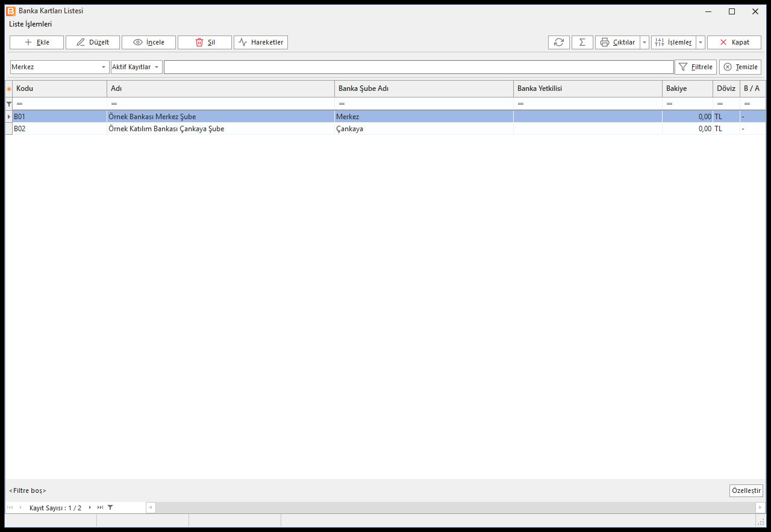Click the Sil (delete) button
This screenshot has width=771, height=532.
pos(205,42)
